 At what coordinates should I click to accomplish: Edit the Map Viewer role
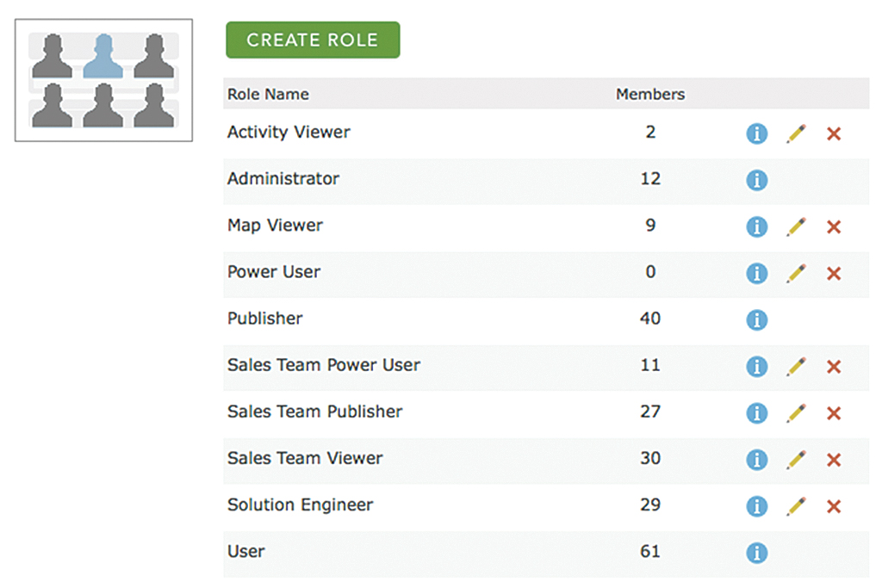point(796,226)
